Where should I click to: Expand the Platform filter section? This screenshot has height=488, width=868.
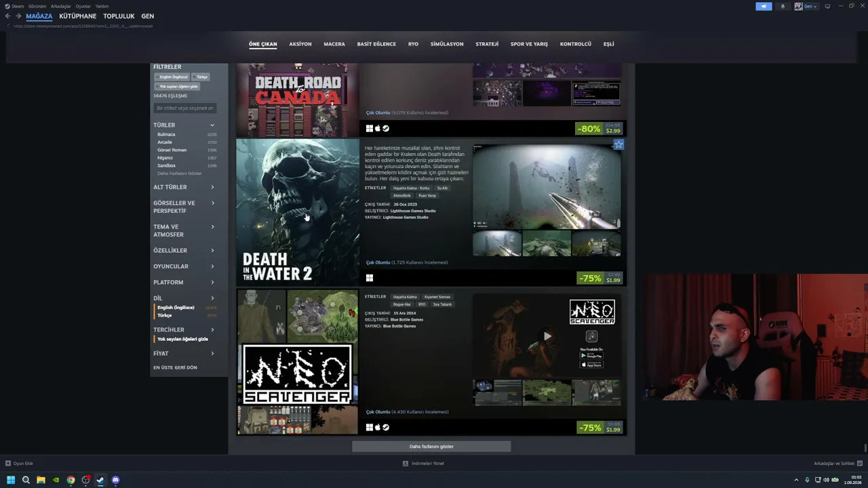[x=184, y=282]
